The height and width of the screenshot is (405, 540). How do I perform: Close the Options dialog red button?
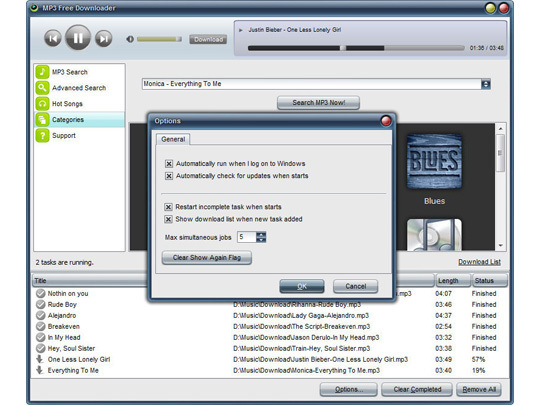pyautogui.click(x=386, y=121)
